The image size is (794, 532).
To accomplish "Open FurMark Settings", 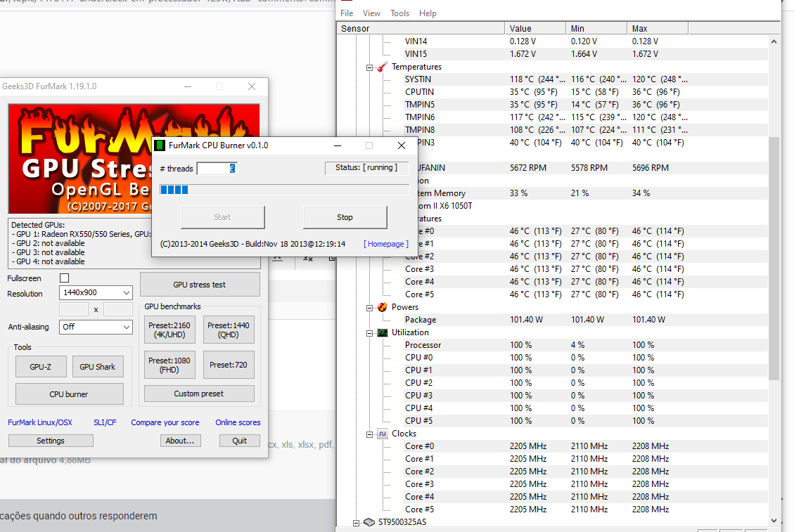I will point(51,441).
